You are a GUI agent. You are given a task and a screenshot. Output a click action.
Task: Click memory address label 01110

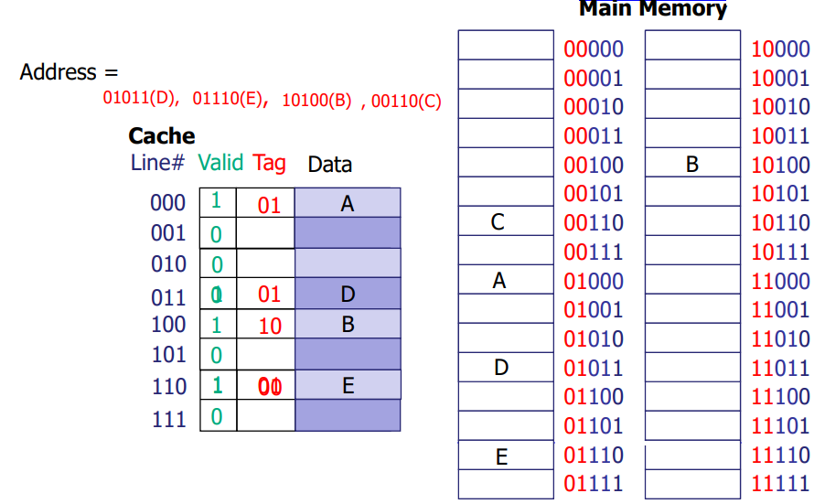click(x=594, y=456)
